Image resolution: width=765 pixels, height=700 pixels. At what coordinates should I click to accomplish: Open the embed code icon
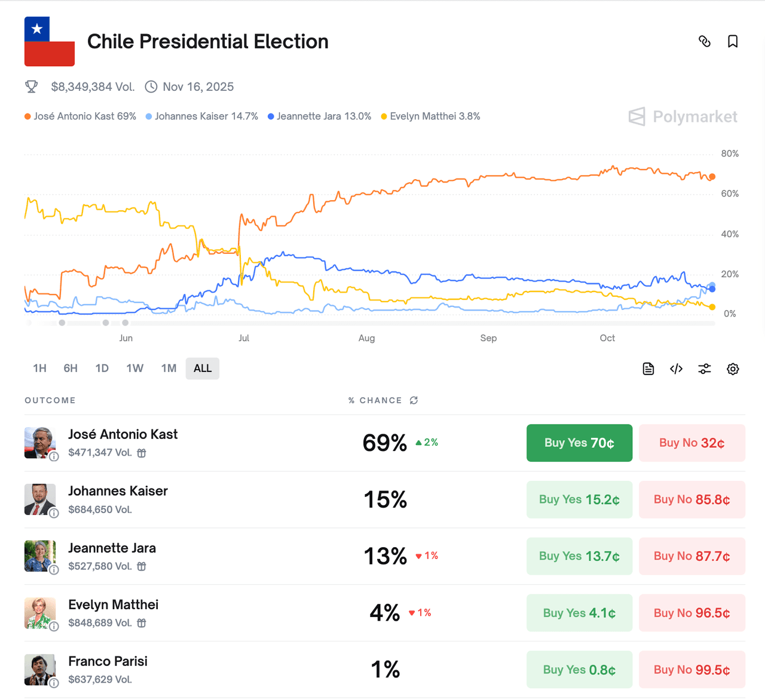click(677, 369)
